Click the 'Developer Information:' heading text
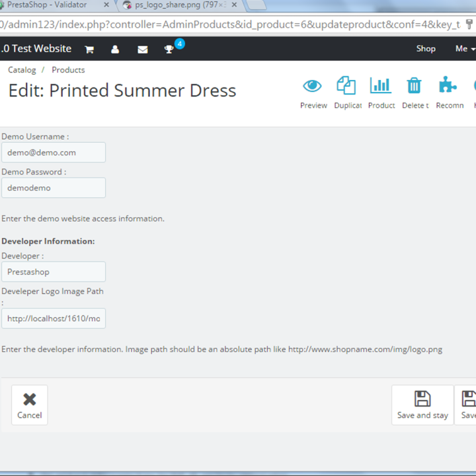This screenshot has height=476, width=476. (48, 241)
